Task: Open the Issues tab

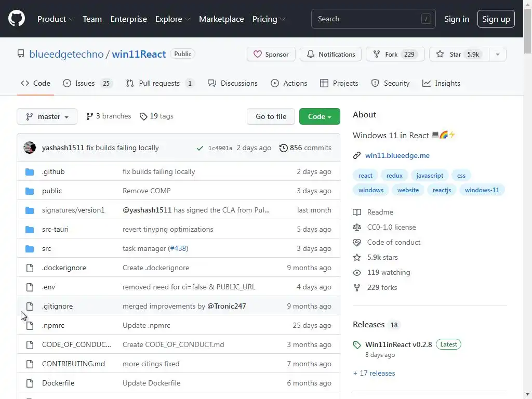Action: tap(87, 83)
